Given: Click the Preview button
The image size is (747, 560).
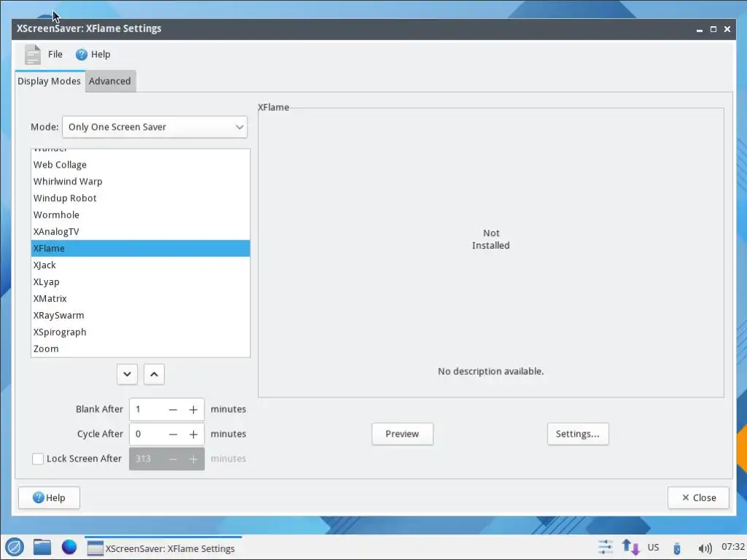Looking at the screenshot, I should pos(403,434).
